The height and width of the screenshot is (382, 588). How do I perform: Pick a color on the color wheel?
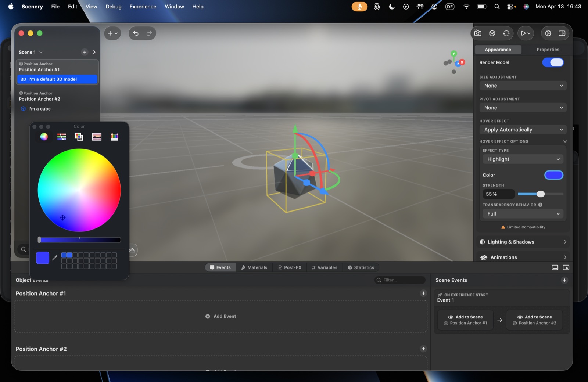(x=79, y=190)
